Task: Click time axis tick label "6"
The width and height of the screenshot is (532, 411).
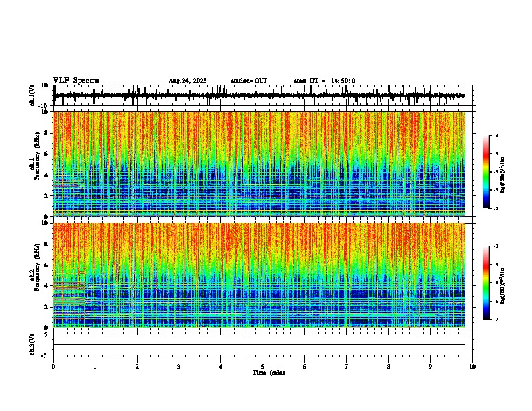Action: coord(305,367)
